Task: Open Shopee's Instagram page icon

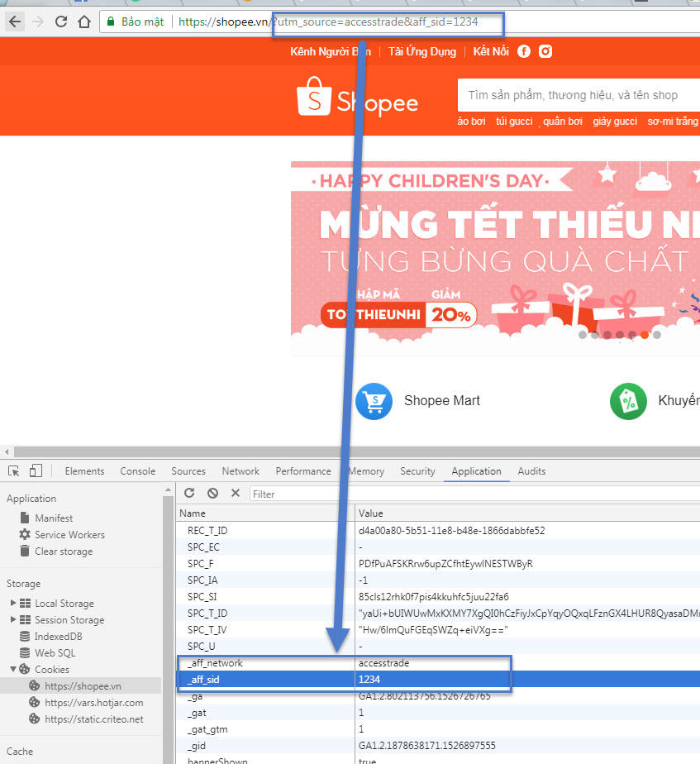Action: [x=545, y=51]
